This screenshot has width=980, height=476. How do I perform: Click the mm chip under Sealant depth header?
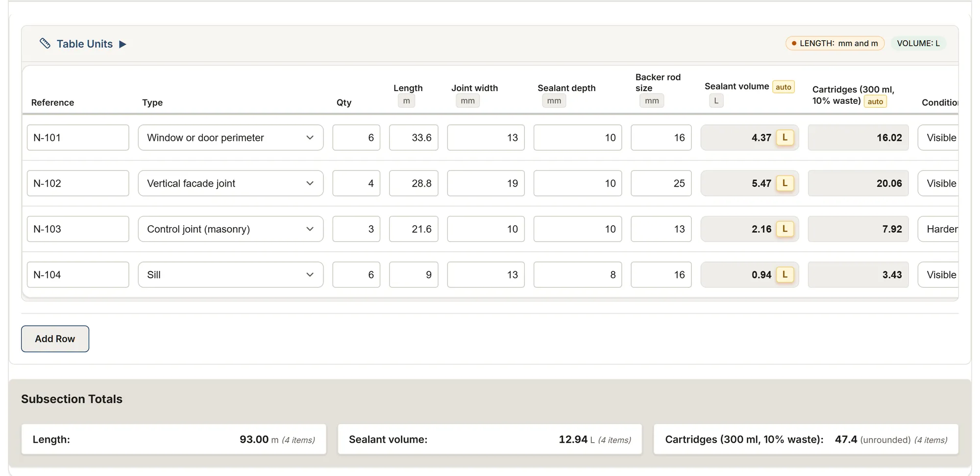coord(554,101)
